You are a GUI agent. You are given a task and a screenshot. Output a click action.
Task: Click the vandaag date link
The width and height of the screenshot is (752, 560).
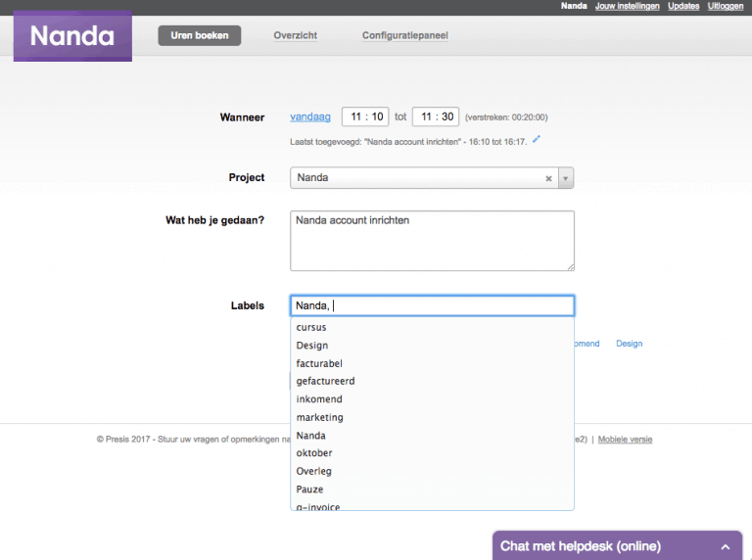(x=310, y=117)
